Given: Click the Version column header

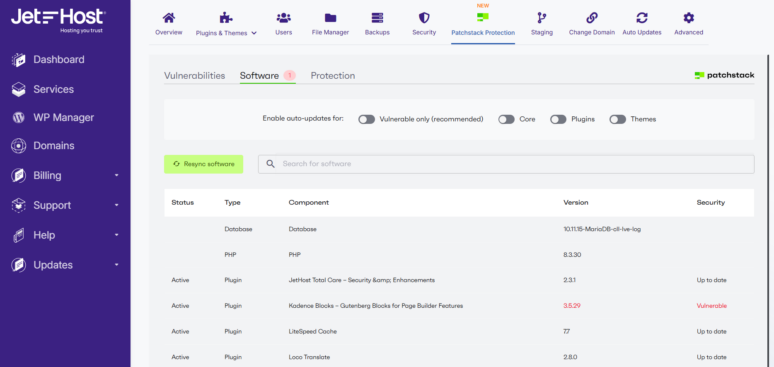Looking at the screenshot, I should pyautogui.click(x=576, y=203).
